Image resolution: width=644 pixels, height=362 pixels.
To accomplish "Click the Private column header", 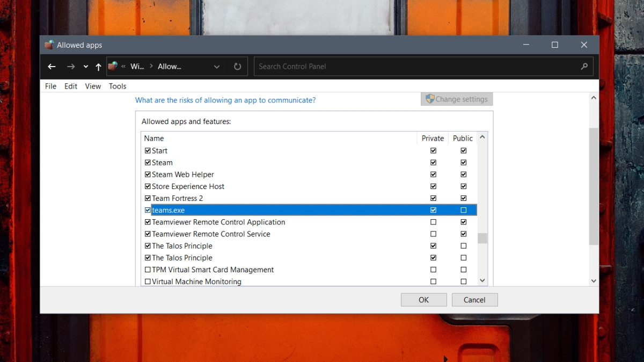I will coord(433,138).
